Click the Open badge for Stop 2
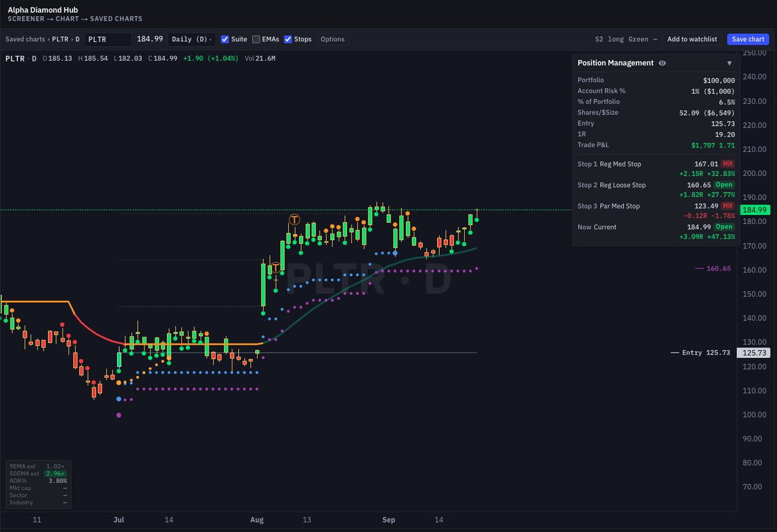This screenshot has width=777, height=532. [725, 185]
